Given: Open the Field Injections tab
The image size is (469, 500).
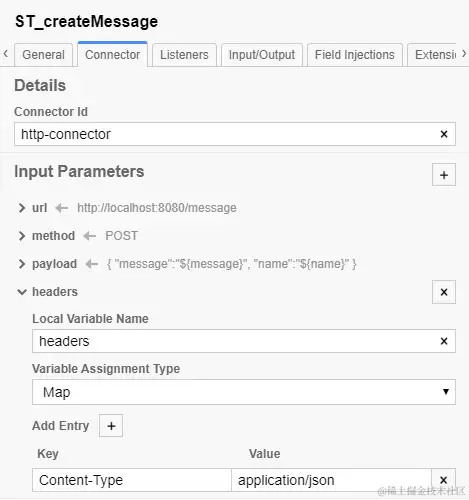Looking at the screenshot, I should click(x=355, y=55).
